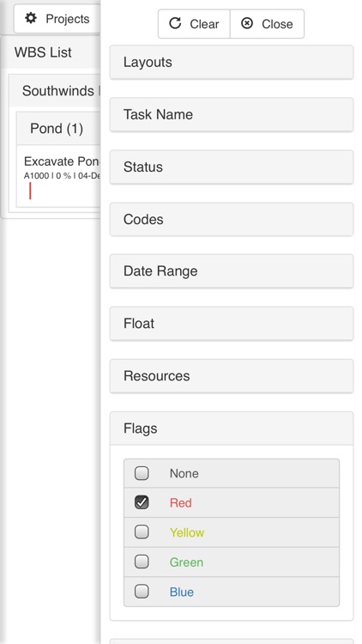Click the circled X icon on Close
The image size is (362, 644).
coord(247,23)
